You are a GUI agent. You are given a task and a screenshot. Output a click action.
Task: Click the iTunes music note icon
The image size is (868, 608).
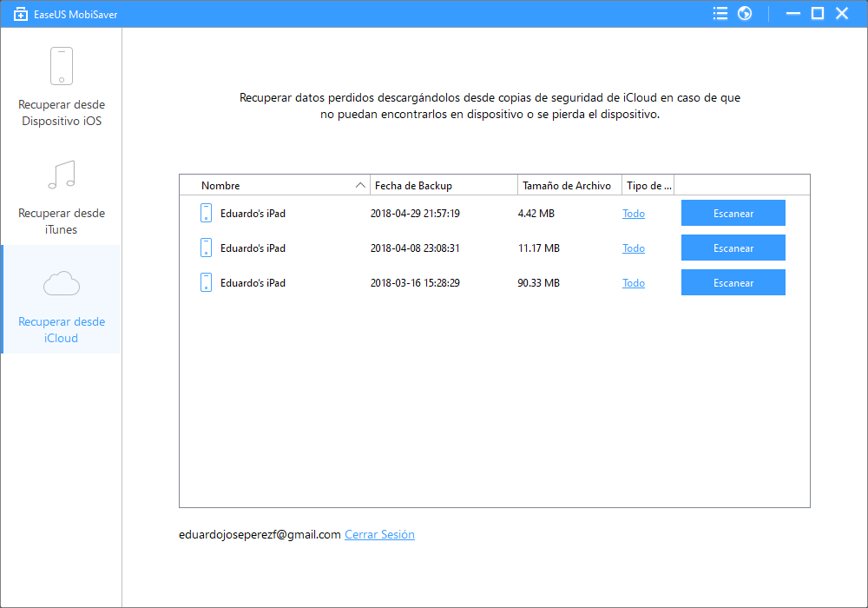(61, 175)
